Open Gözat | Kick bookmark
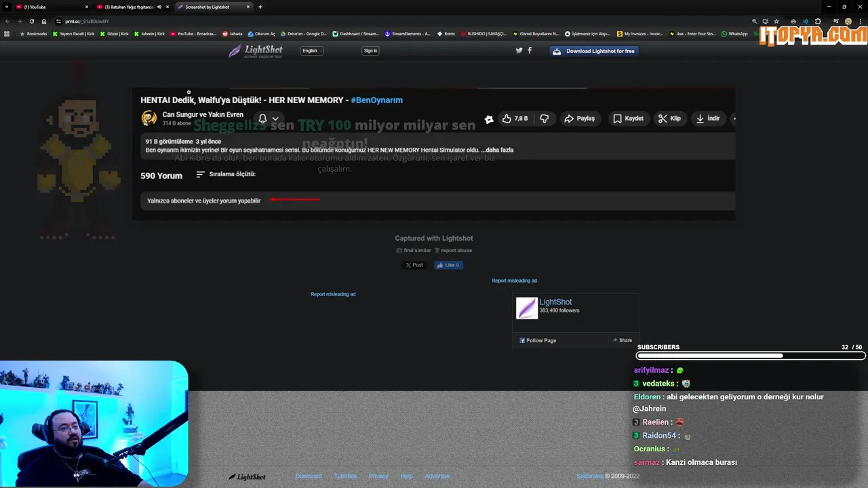The width and height of the screenshot is (868, 488). click(x=115, y=33)
